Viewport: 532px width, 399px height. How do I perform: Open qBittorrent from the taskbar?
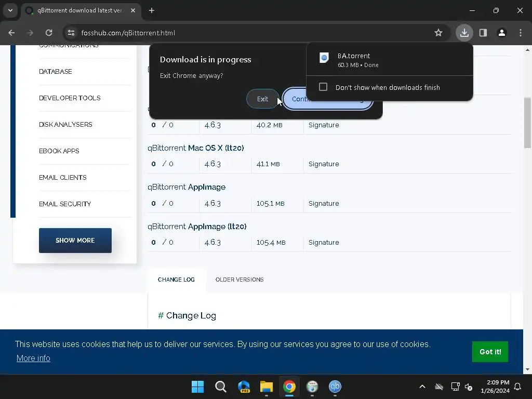(335, 387)
